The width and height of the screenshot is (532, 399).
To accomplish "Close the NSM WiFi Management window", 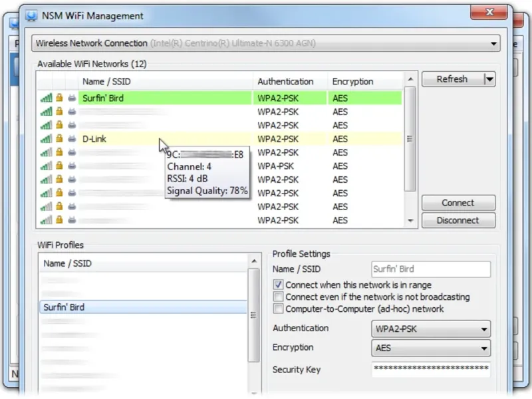I will coord(489,12).
